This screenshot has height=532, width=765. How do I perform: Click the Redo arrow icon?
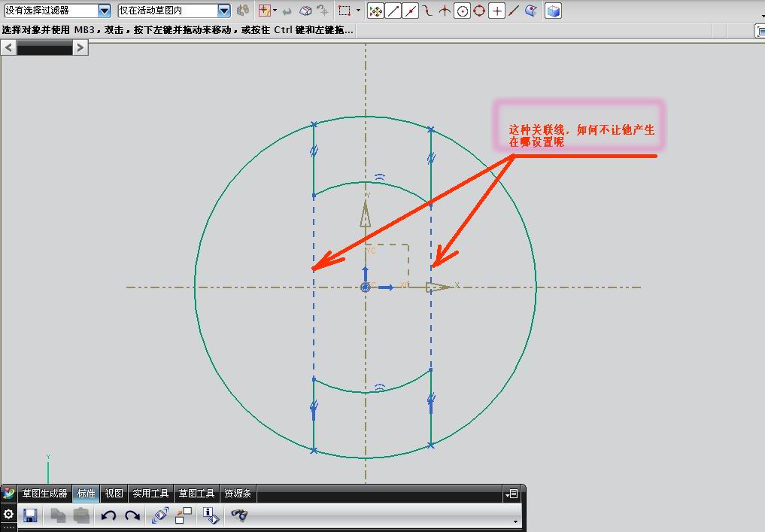pos(132,516)
